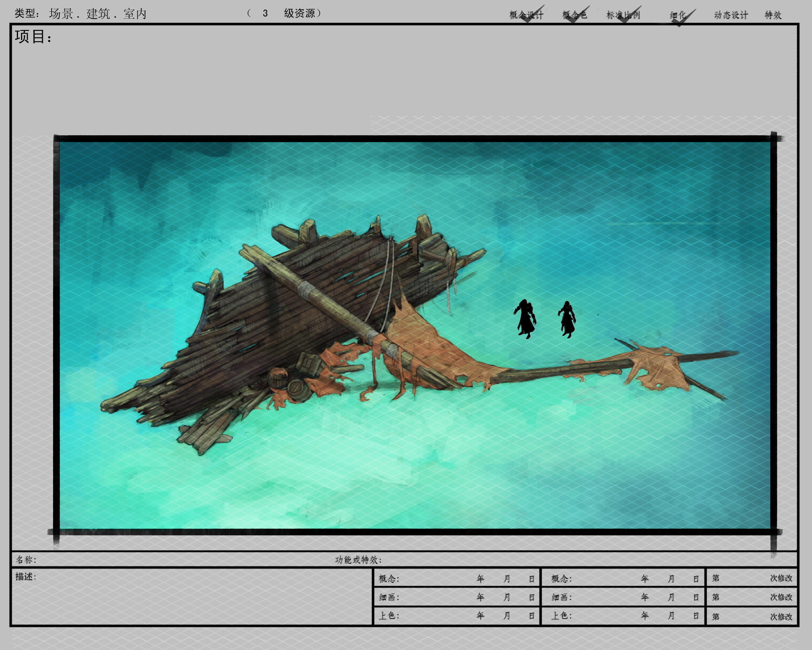
Task: Click the resource level number 3
Action: click(265, 13)
